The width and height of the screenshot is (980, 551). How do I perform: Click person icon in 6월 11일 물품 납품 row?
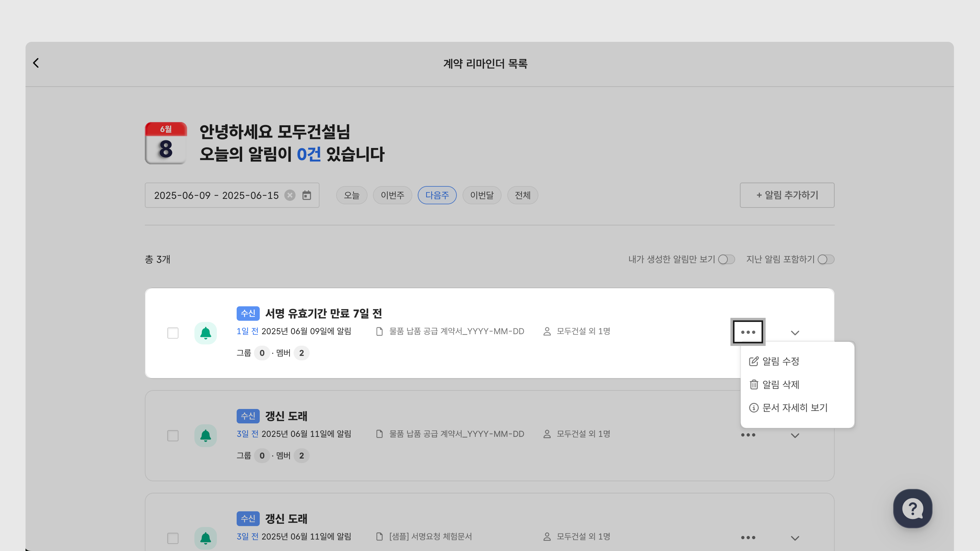coord(547,434)
